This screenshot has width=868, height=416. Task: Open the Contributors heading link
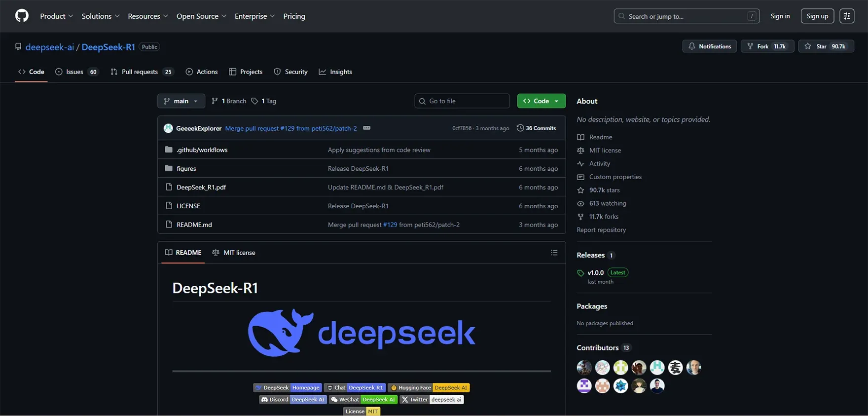click(603, 348)
